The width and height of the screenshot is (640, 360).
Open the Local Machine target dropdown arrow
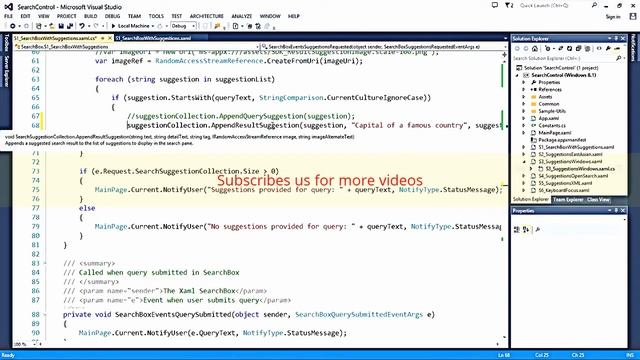coord(153,26)
